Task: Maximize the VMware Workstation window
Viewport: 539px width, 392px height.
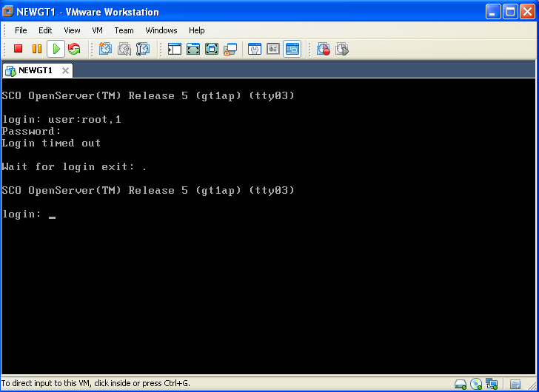Action: coord(510,12)
